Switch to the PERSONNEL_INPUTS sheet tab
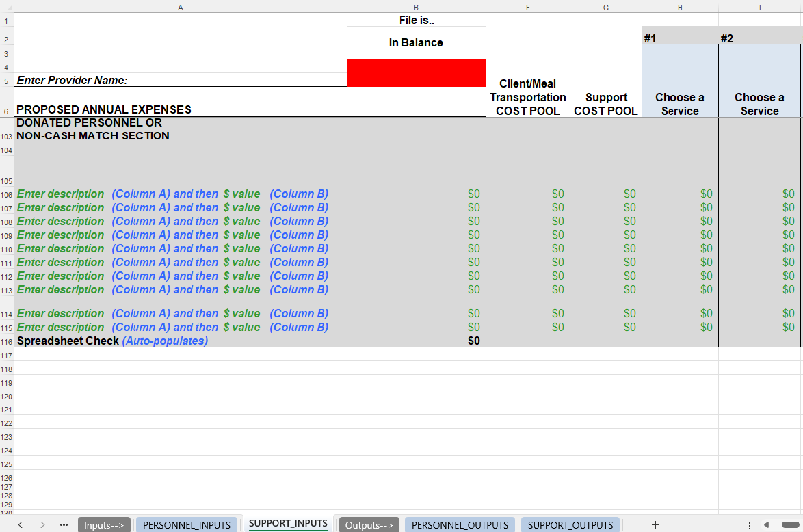The image size is (803, 532). click(x=187, y=524)
